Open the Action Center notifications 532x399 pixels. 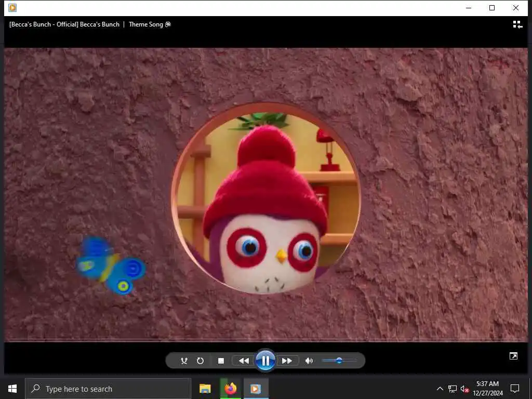click(515, 389)
